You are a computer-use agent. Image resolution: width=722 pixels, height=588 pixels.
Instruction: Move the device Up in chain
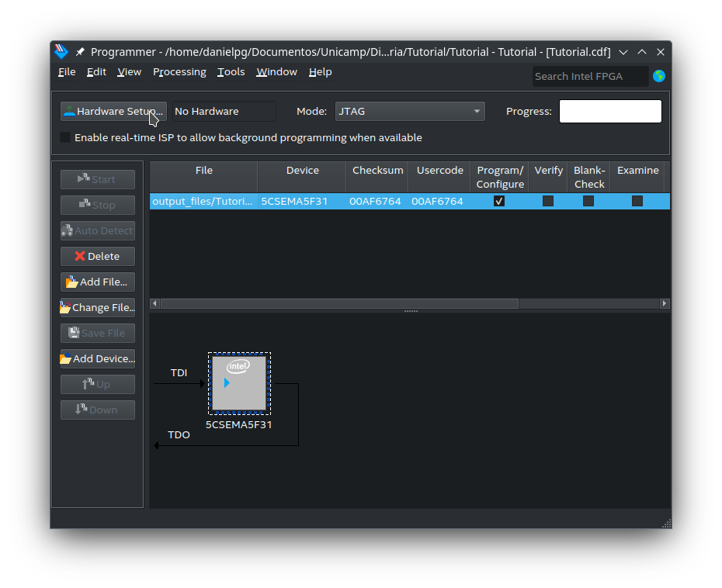click(98, 384)
